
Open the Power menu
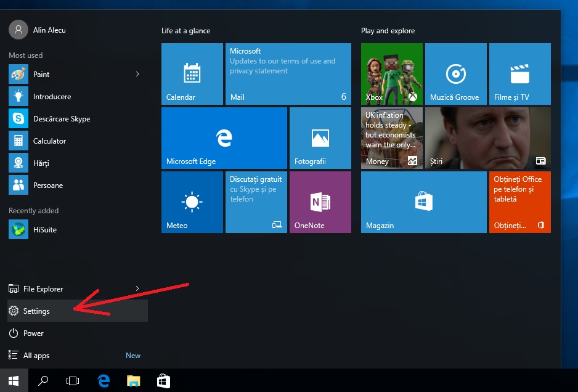click(x=78, y=333)
